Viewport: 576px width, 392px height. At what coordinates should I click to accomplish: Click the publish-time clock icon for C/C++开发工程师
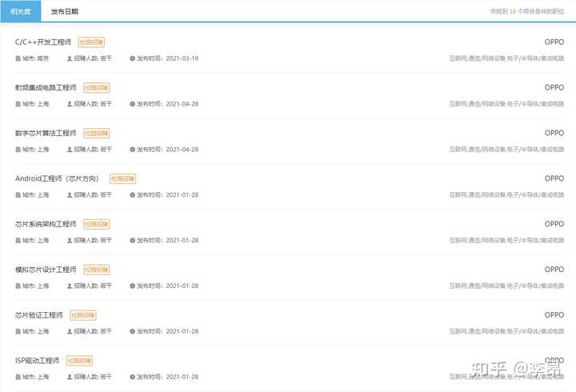pos(132,58)
